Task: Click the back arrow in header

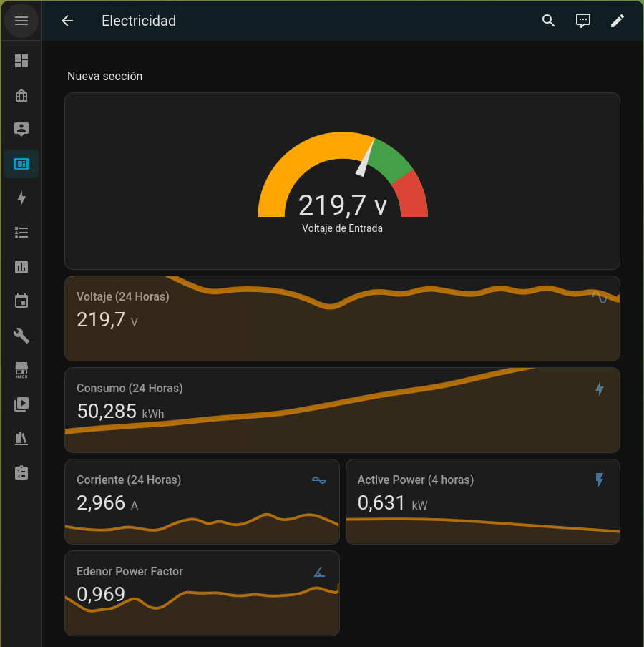Action: tap(67, 21)
